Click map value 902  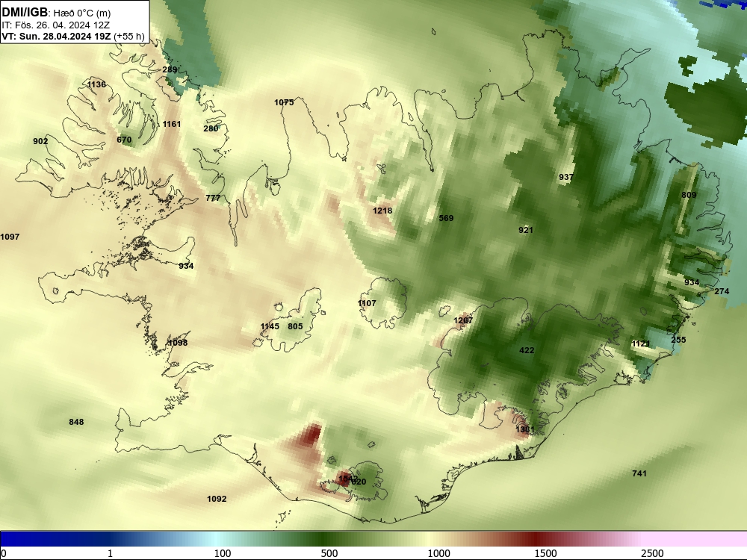40,141
